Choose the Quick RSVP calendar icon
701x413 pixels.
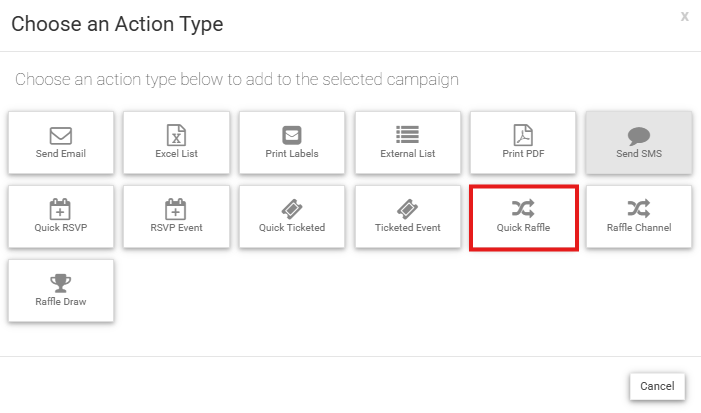60,209
